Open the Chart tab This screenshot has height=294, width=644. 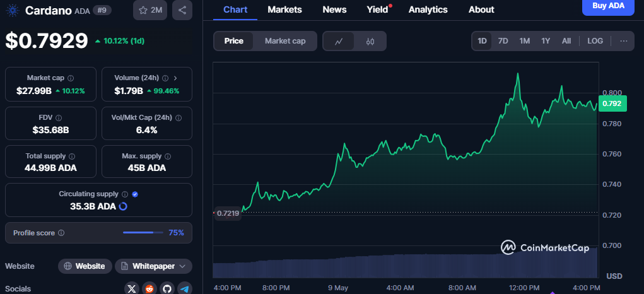pyautogui.click(x=235, y=9)
